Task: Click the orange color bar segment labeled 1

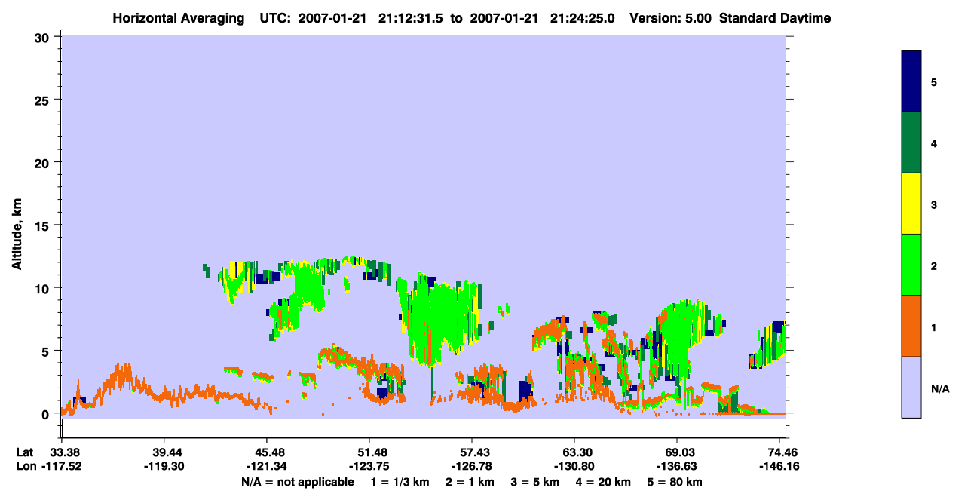Action: [911, 326]
